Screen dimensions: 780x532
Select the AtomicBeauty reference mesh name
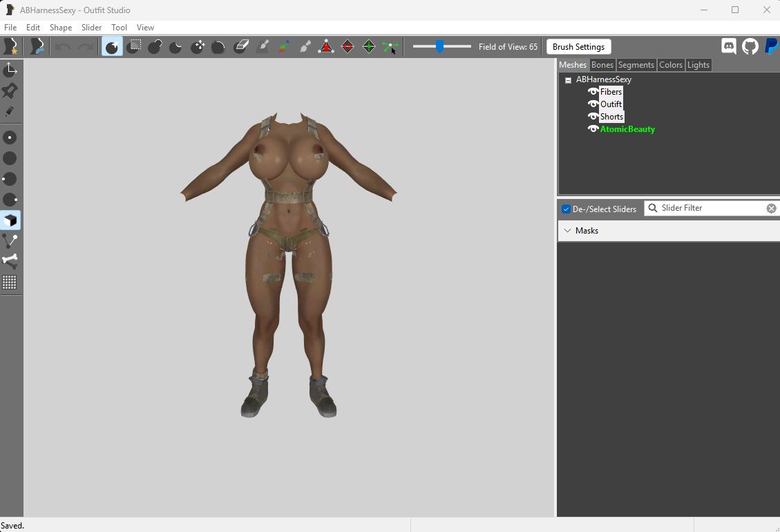[627, 129]
